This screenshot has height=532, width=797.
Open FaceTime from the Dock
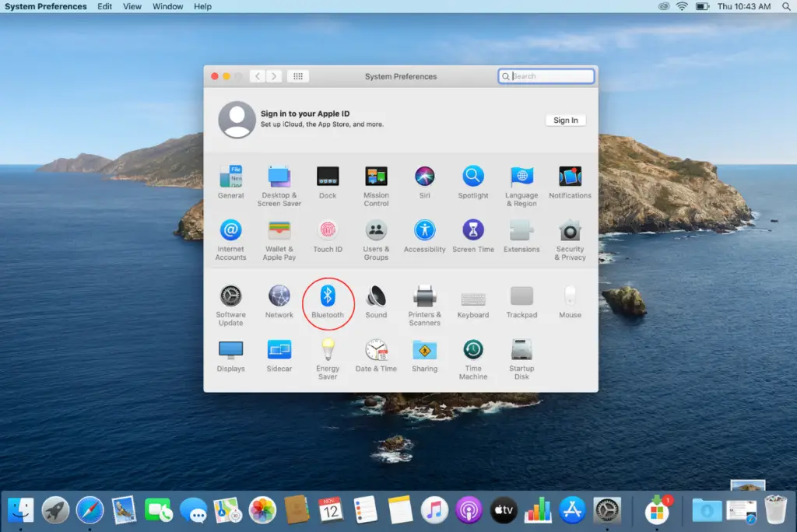[159, 509]
